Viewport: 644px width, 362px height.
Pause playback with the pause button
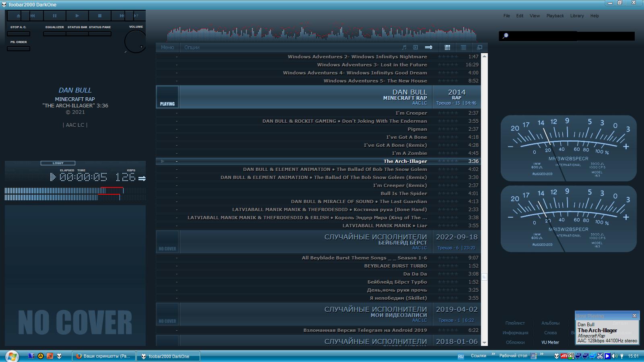click(55, 16)
